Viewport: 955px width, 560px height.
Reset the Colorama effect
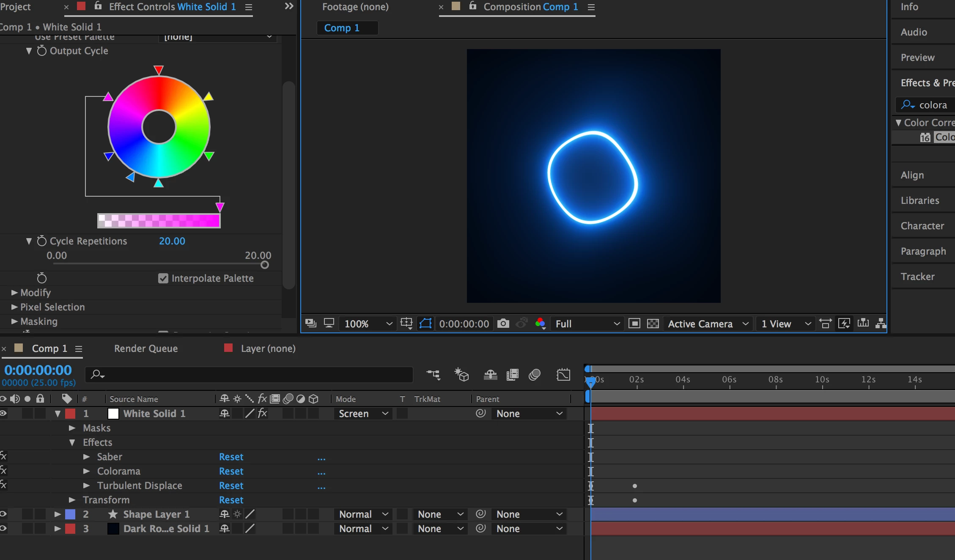coord(231,471)
